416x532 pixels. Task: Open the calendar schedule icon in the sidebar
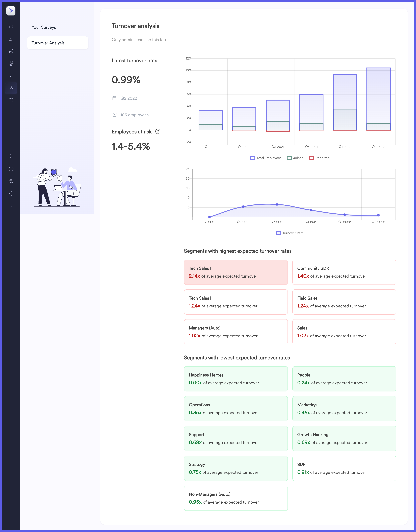11,39
